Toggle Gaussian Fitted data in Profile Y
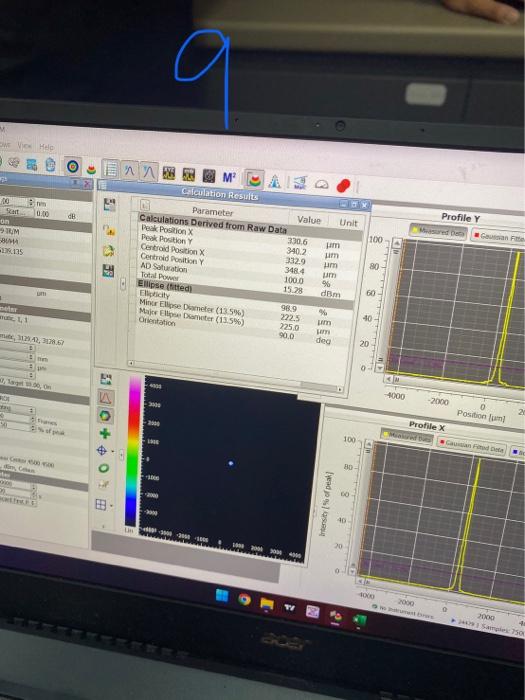Screen dimensions: 525x700 (x=498, y=236)
